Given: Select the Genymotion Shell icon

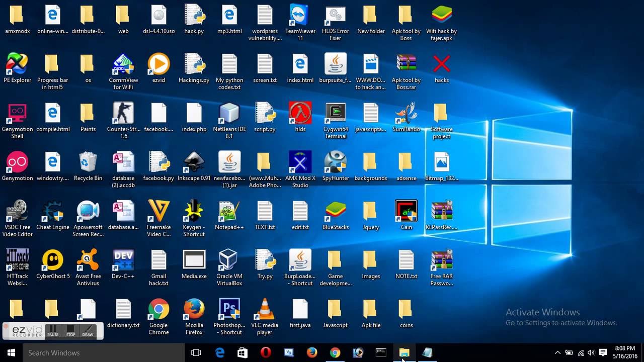Looking at the screenshot, I should coord(18,121).
